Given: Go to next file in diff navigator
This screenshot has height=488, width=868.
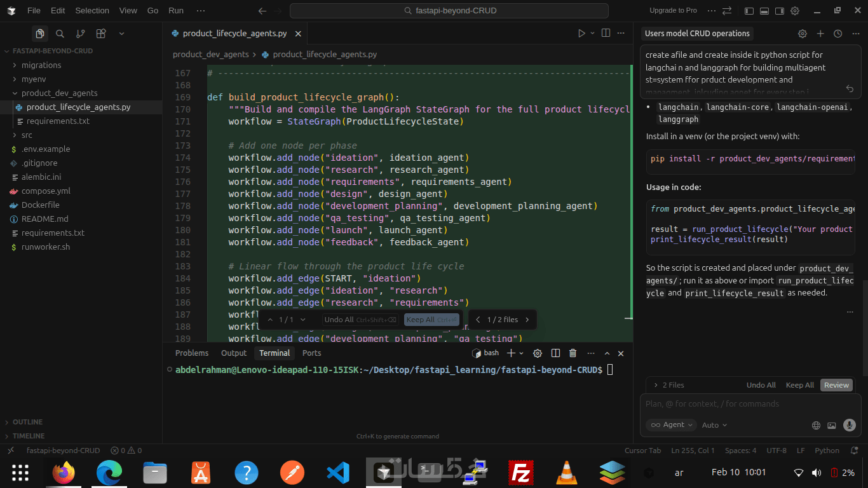Looking at the screenshot, I should point(527,320).
